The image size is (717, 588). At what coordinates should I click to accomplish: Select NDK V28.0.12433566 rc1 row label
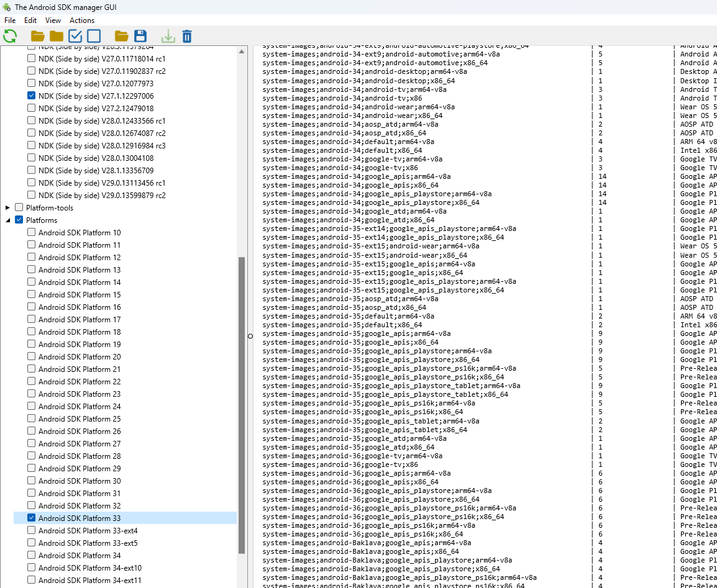tap(102, 120)
